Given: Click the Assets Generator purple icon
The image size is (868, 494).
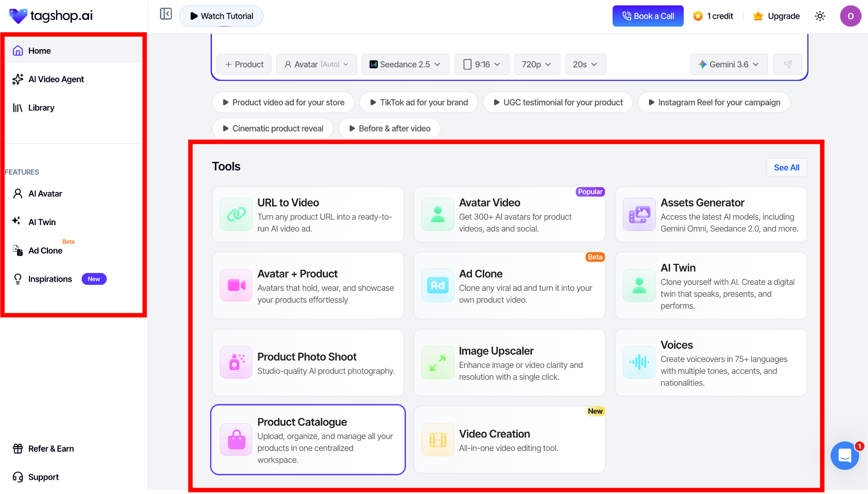Looking at the screenshot, I should [x=639, y=214].
